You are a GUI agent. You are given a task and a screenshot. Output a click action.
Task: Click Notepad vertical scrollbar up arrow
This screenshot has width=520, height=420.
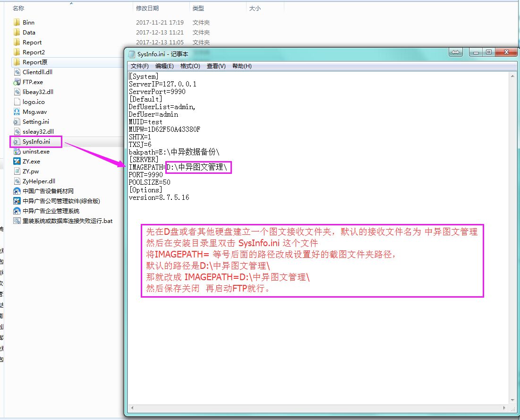pos(512,77)
